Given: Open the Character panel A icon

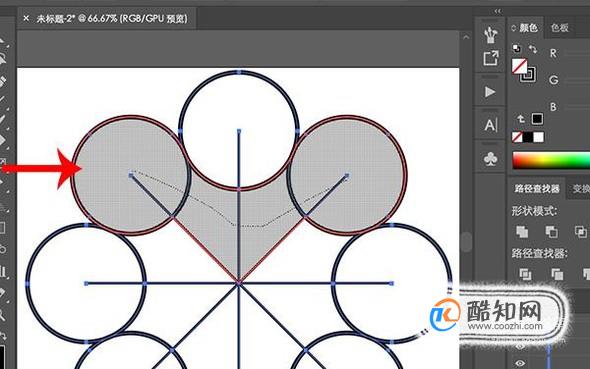Looking at the screenshot, I should point(490,125).
